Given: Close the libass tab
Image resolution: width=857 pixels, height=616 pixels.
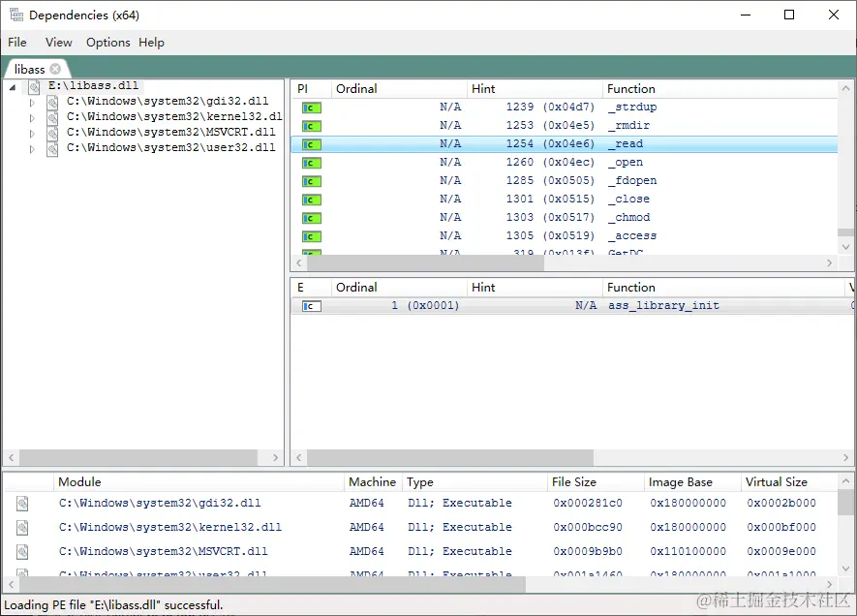Looking at the screenshot, I should (53, 69).
